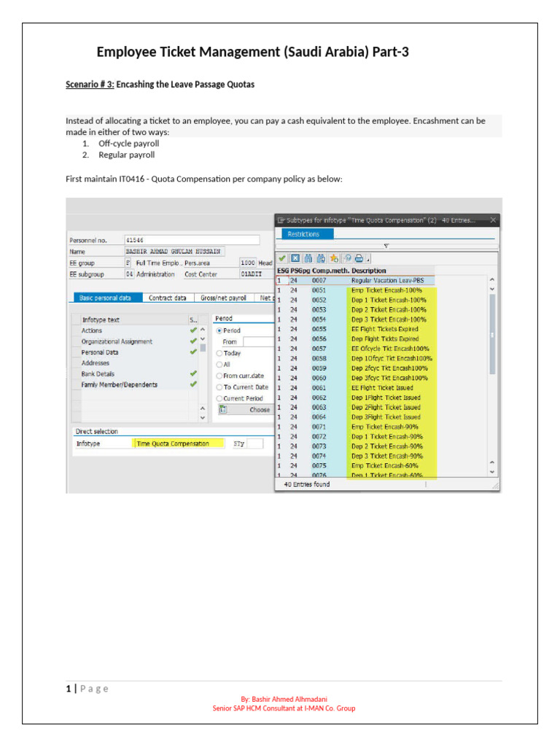Select Dep 2 Ticket Encash-90% entry
Screen dimensions: 560x747
(355, 446)
